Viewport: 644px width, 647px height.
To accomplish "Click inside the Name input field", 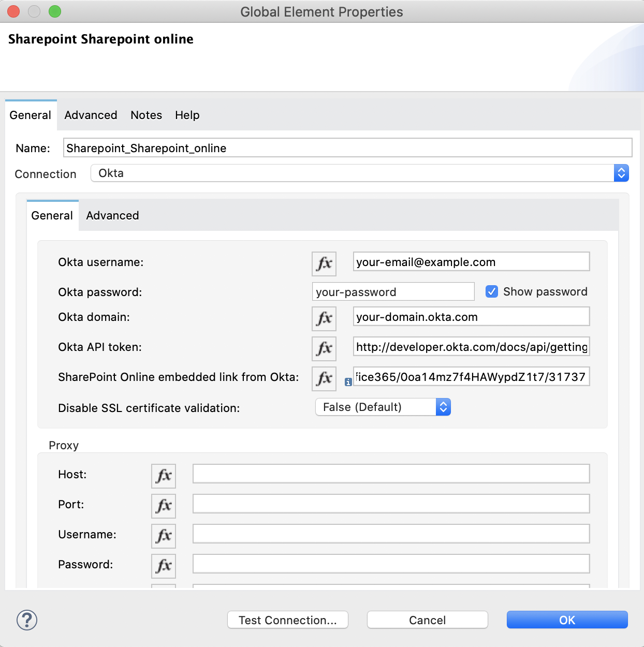I will click(347, 148).
